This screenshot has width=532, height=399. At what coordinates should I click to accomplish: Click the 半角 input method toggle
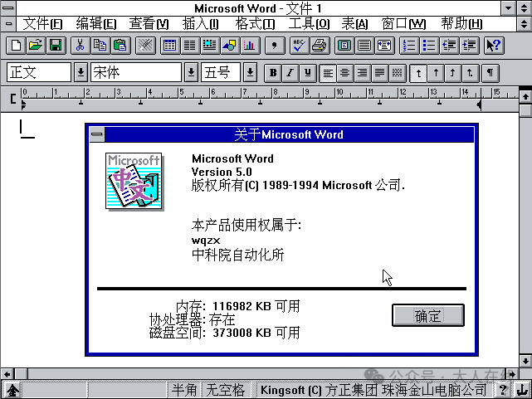pos(184,390)
